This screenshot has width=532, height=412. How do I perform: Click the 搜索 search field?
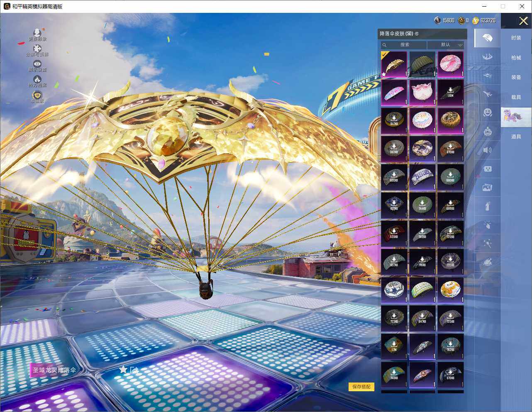[x=404, y=45]
